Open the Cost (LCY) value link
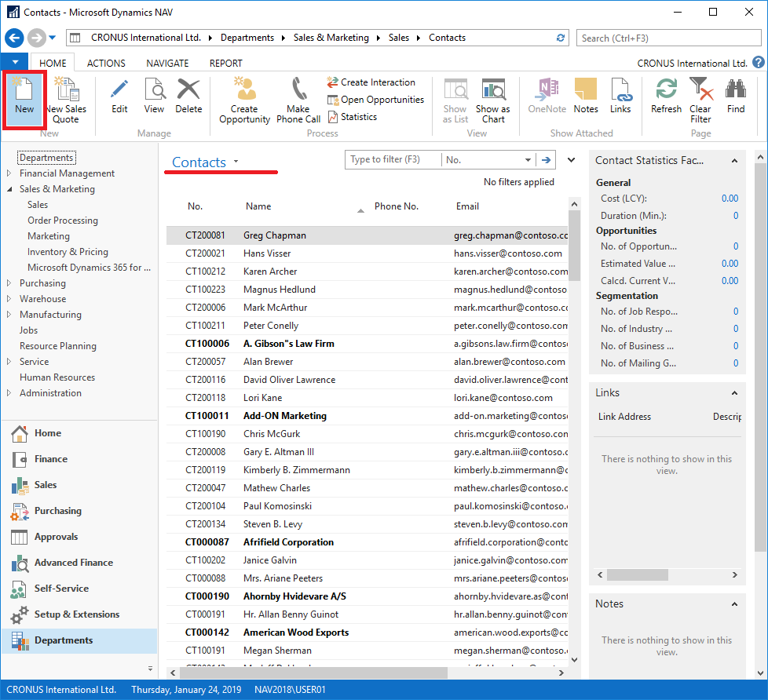Viewport: 768px width, 700px height. tap(730, 199)
